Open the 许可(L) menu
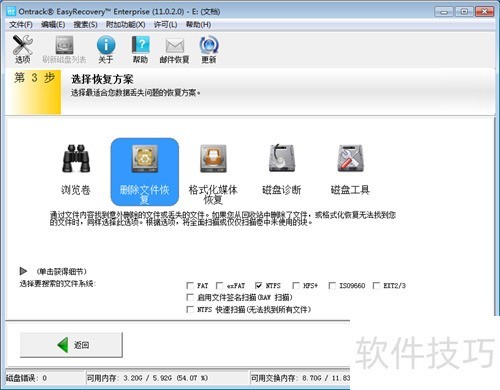 165,25
